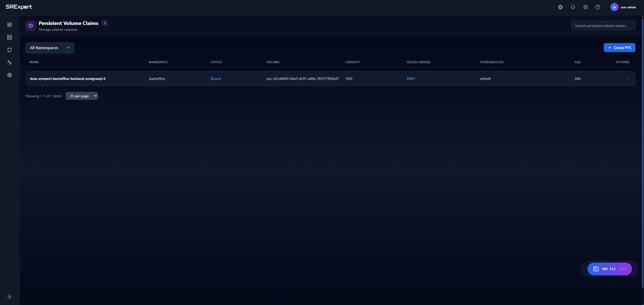Open the server/storage icon in sidebar
Viewport: 644px width, 305px height.
[10, 37]
